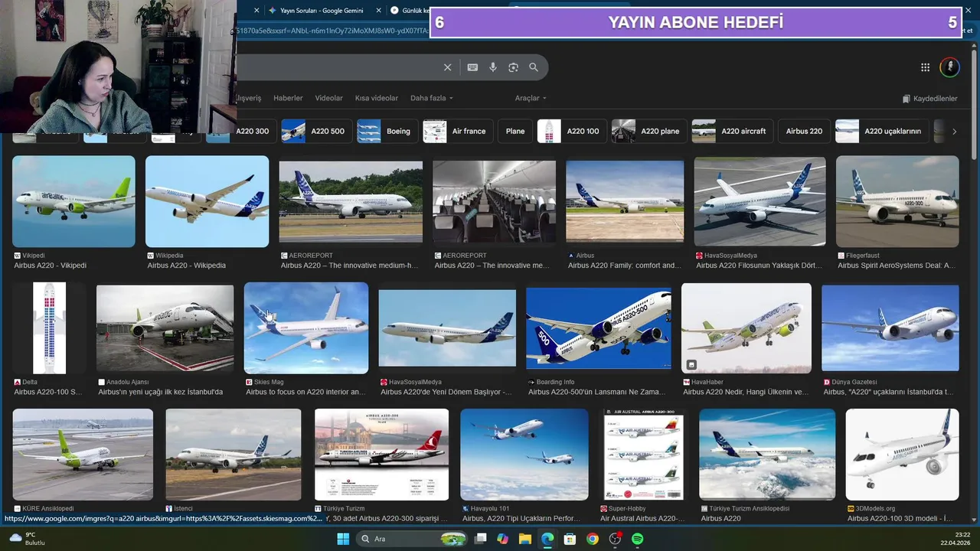The image size is (980, 551).
Task: Open the Skies Mag A220 thumbnail
Action: [x=306, y=328]
